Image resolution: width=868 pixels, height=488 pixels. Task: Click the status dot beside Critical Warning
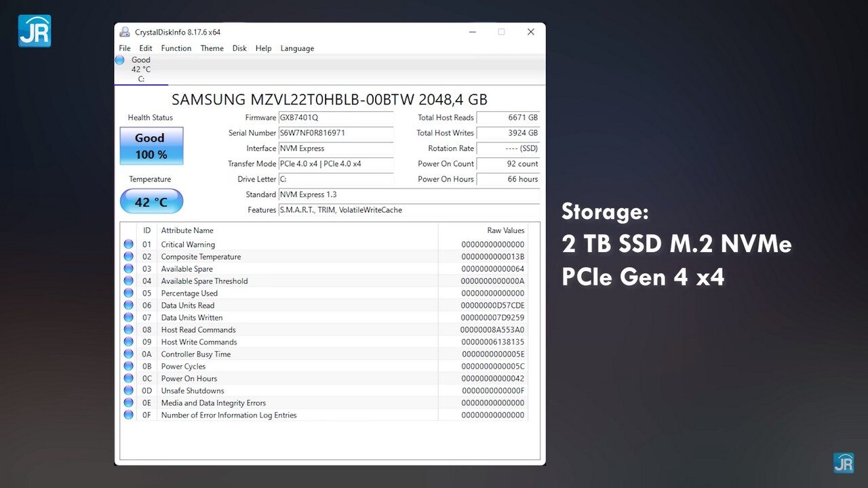pos(129,244)
